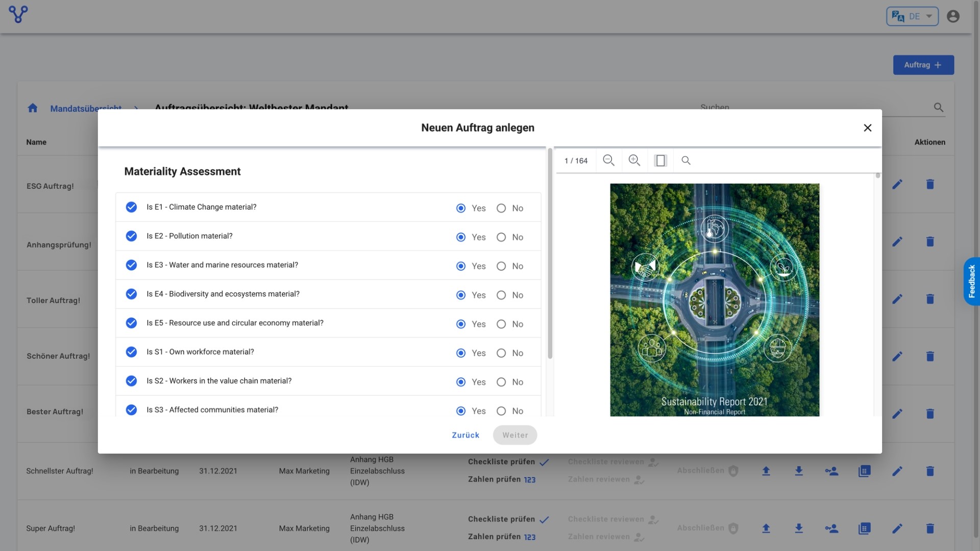
Task: Click the edit pencil for Schnellster Auftrag
Action: [897, 471]
